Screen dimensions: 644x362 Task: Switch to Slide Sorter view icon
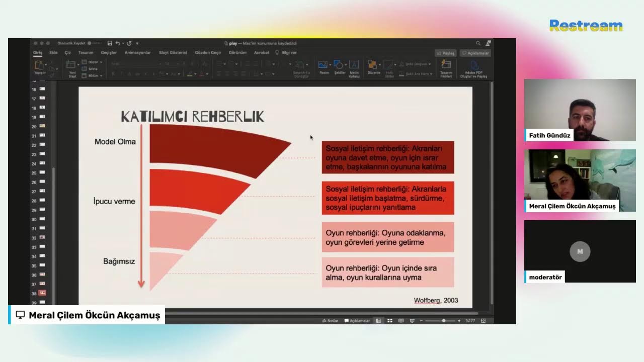tap(390, 321)
